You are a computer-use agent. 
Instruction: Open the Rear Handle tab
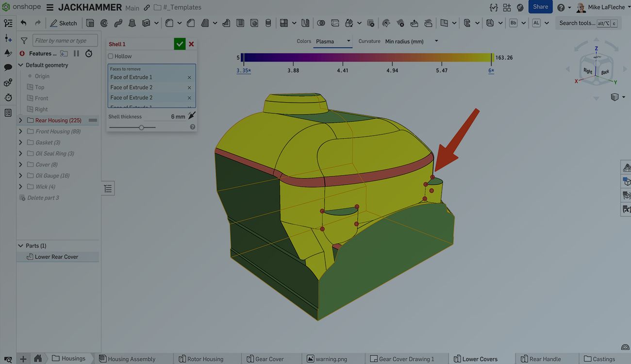coord(546,359)
